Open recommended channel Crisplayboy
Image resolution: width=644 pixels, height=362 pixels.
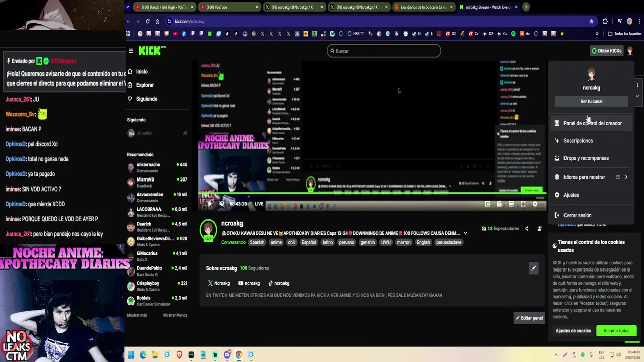(x=157, y=286)
